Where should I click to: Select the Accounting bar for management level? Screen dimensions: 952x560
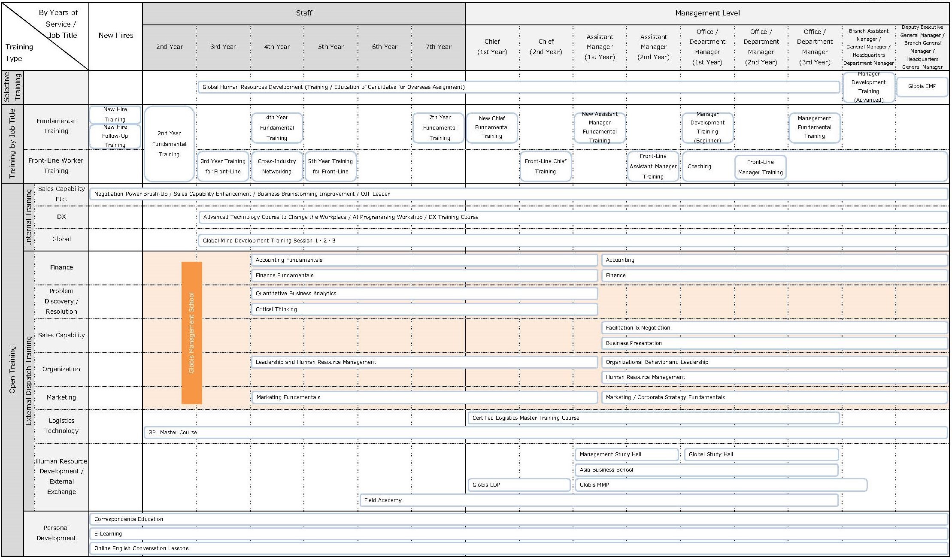[x=775, y=260]
